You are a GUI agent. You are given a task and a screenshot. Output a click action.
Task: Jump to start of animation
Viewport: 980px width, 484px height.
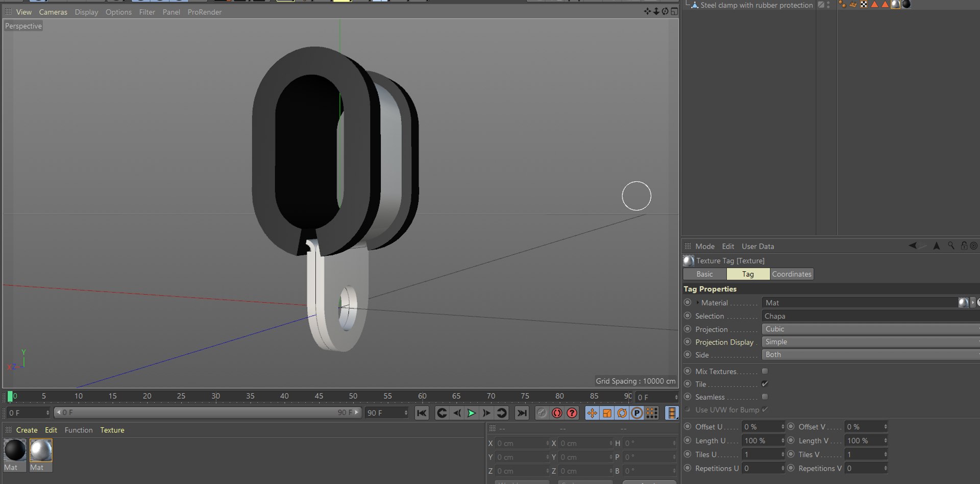pyautogui.click(x=422, y=413)
